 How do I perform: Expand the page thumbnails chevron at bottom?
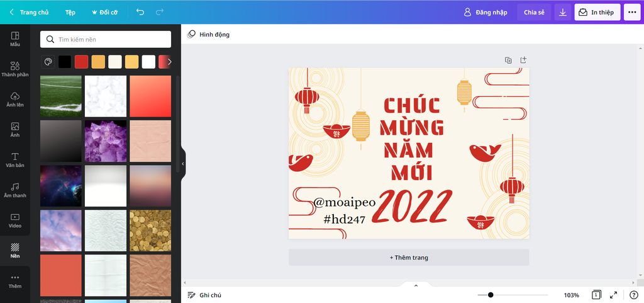[x=416, y=285]
